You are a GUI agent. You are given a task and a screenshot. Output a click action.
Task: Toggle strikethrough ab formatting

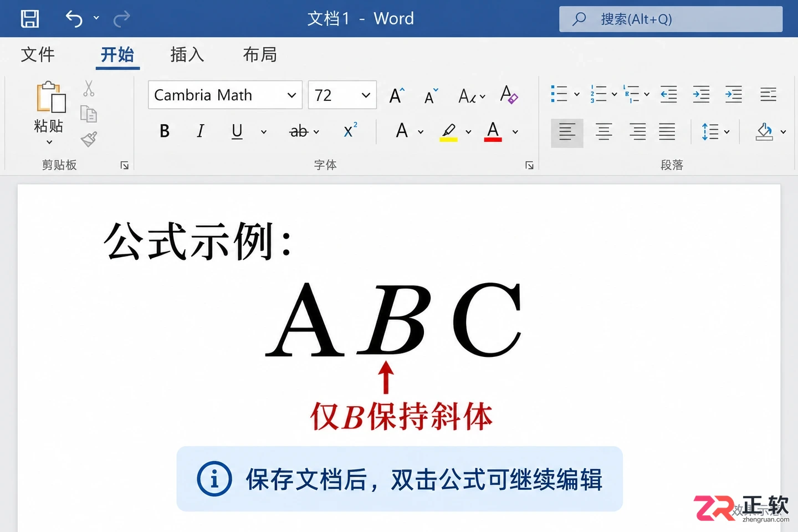[x=299, y=131]
